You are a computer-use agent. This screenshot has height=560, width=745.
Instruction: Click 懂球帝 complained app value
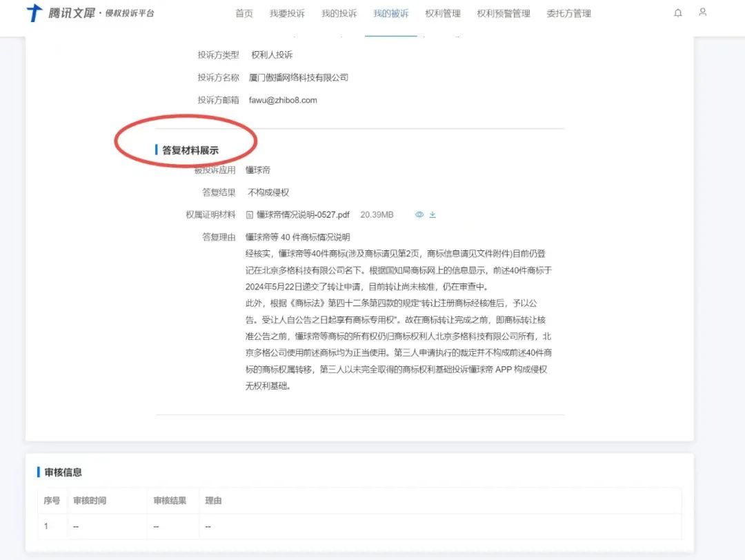click(258, 170)
